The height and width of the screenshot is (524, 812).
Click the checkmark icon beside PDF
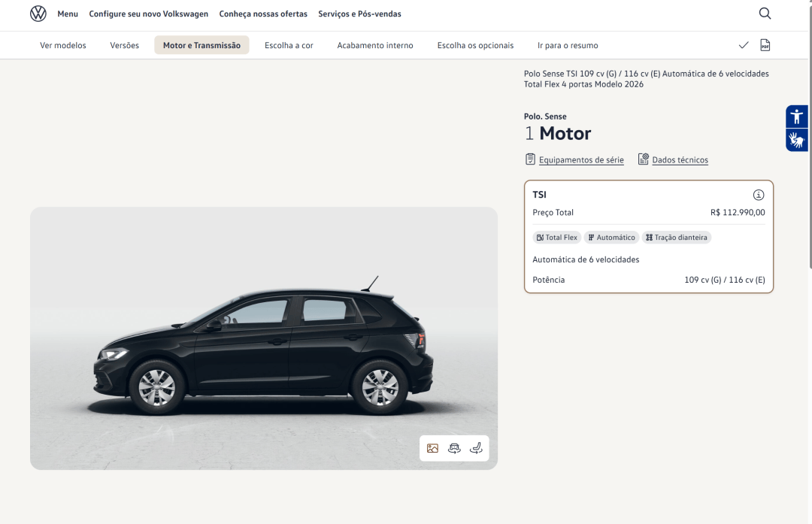pyautogui.click(x=744, y=45)
